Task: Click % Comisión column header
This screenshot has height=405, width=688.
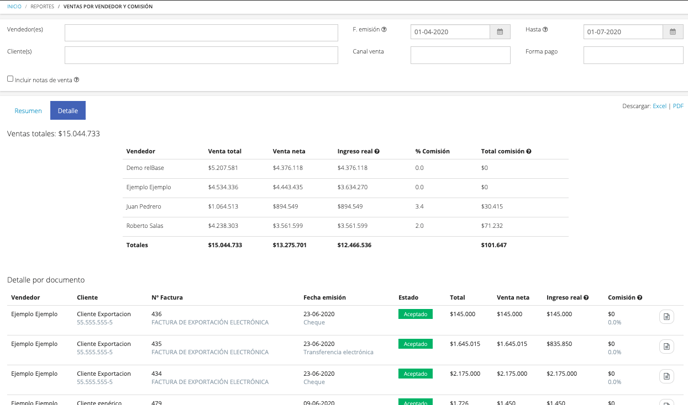Action: [x=432, y=151]
